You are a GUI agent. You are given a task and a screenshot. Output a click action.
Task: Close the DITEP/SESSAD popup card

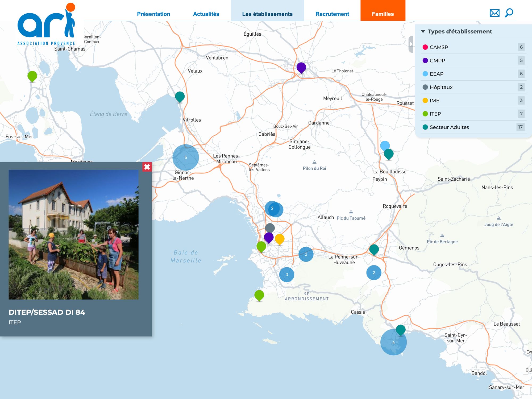pyautogui.click(x=147, y=167)
